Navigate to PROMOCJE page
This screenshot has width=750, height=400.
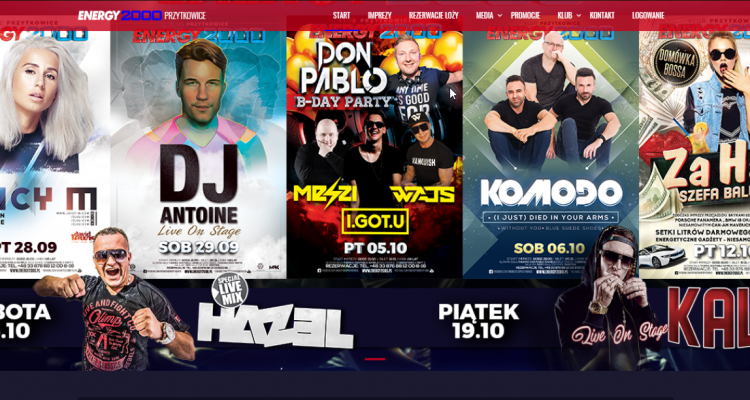click(525, 15)
